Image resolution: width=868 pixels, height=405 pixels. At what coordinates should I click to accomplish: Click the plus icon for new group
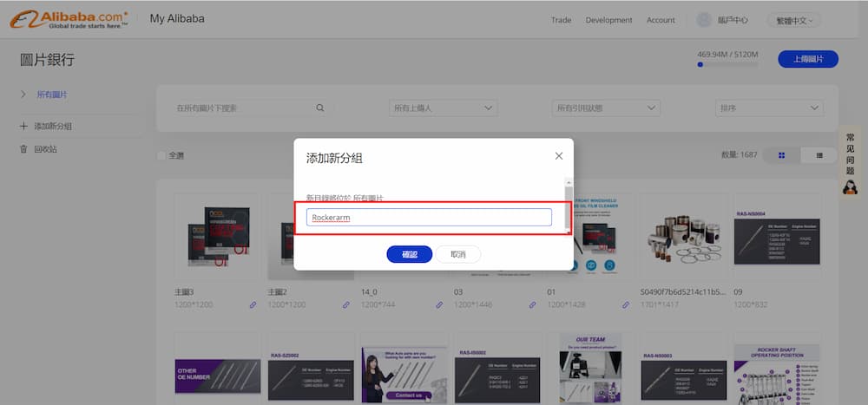click(x=23, y=126)
